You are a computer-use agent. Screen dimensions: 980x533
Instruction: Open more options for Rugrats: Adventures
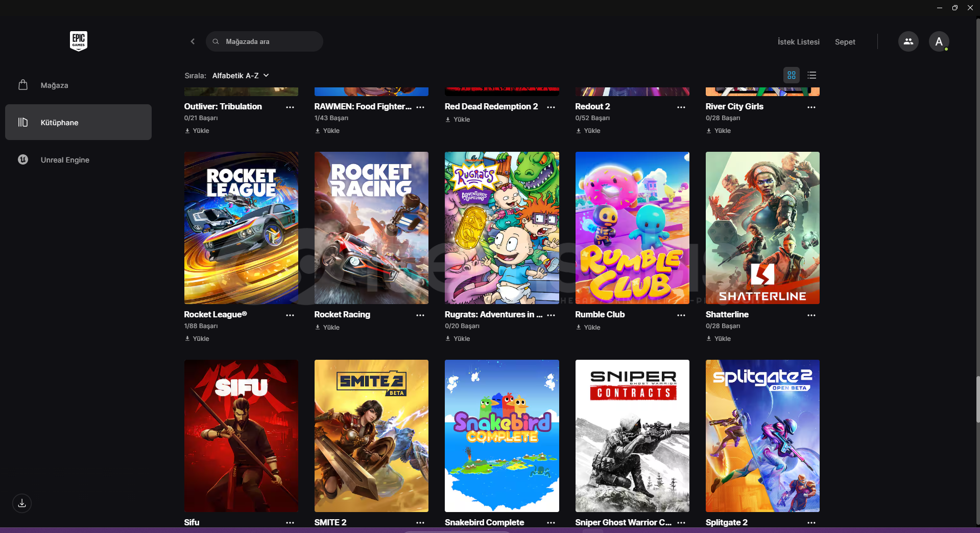(x=551, y=315)
